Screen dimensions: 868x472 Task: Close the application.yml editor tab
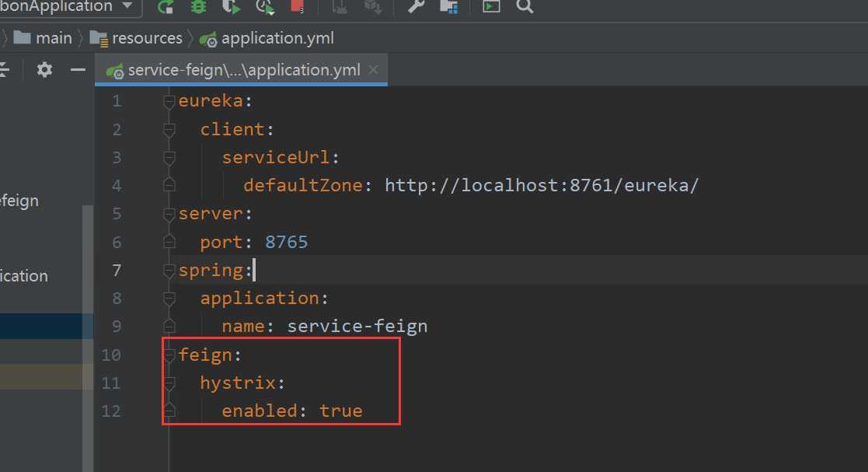[374, 70]
